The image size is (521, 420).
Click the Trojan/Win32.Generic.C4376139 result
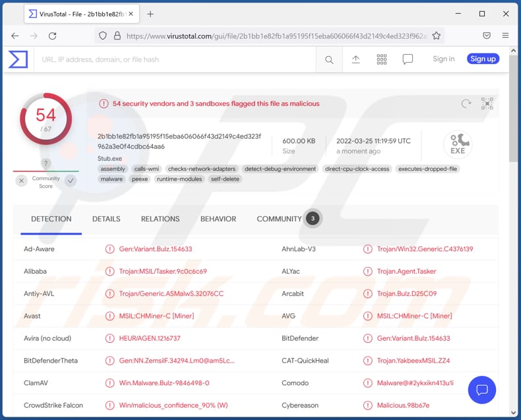point(425,249)
